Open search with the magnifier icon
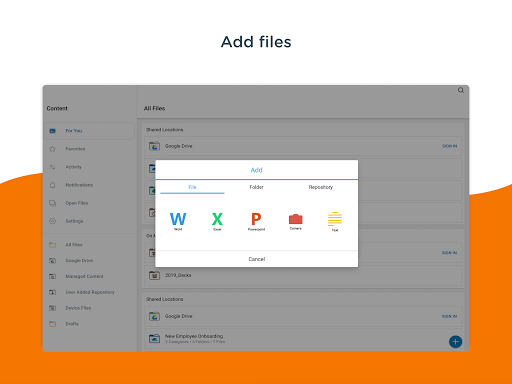 [x=461, y=90]
